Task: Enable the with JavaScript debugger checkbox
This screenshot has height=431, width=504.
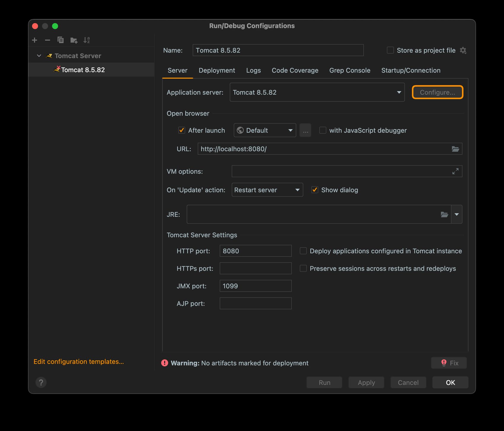Action: (x=323, y=130)
